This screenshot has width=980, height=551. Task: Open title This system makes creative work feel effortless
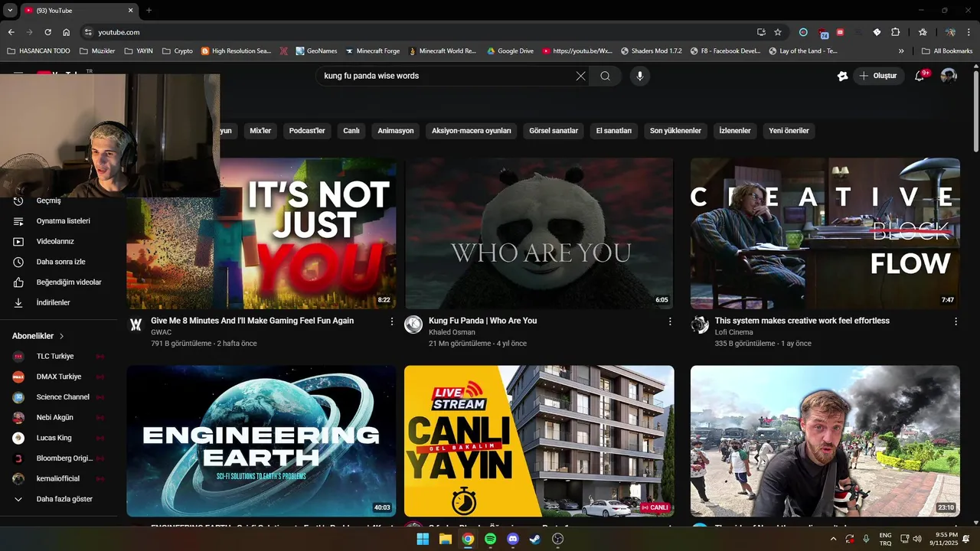pos(802,321)
